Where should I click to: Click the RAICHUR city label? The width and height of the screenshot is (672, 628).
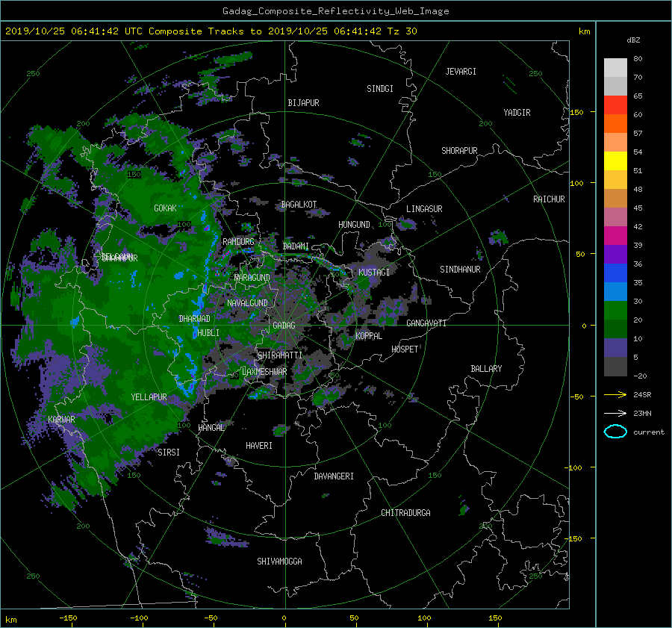point(549,199)
